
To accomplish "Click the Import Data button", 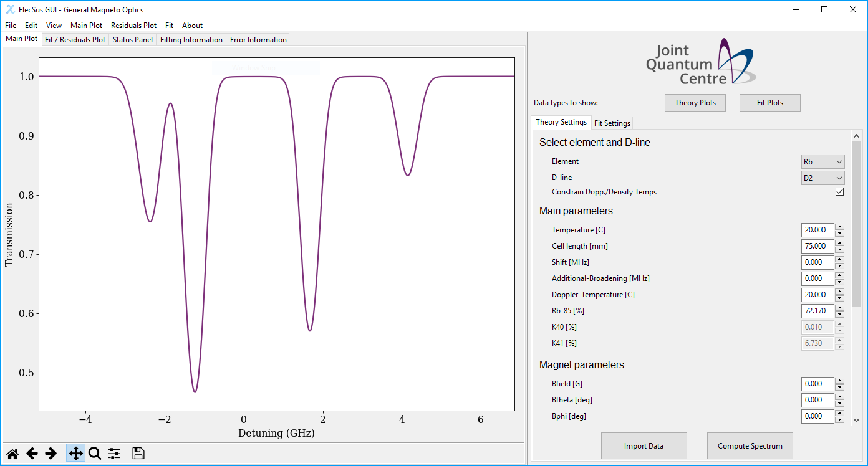I will 644,446.
